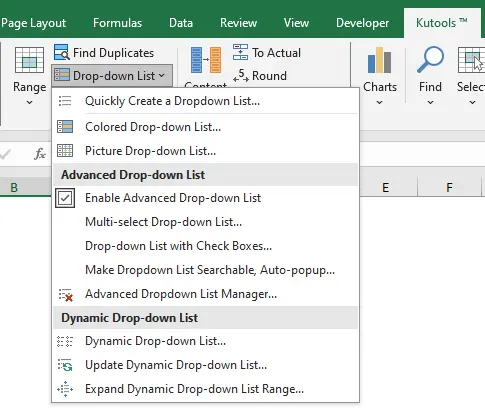Expand the Range dropdown chevron
485x408 pixels.
[x=29, y=102]
